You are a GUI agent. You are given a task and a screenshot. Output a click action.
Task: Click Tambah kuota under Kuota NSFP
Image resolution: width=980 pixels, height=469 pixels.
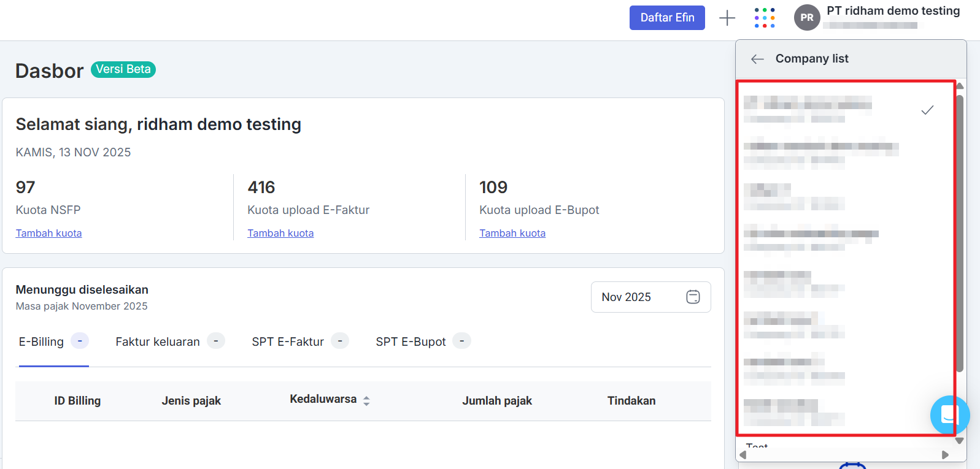tap(48, 233)
